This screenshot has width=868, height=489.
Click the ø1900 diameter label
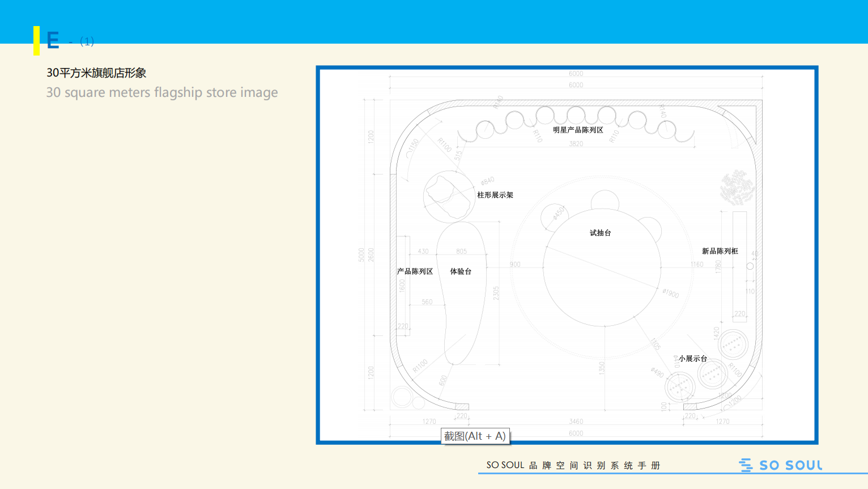(x=671, y=293)
